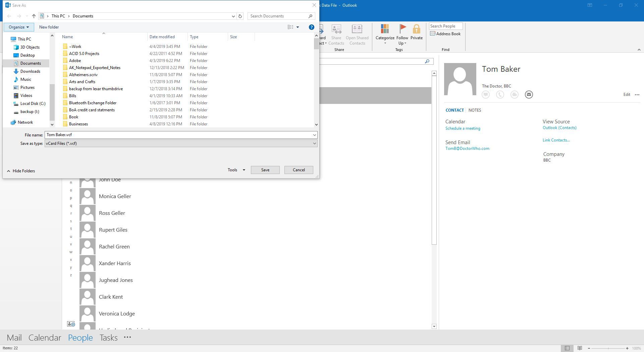Image resolution: width=644 pixels, height=352 pixels.
Task: Mark the contact Private with the lock icon
Action: (x=417, y=29)
